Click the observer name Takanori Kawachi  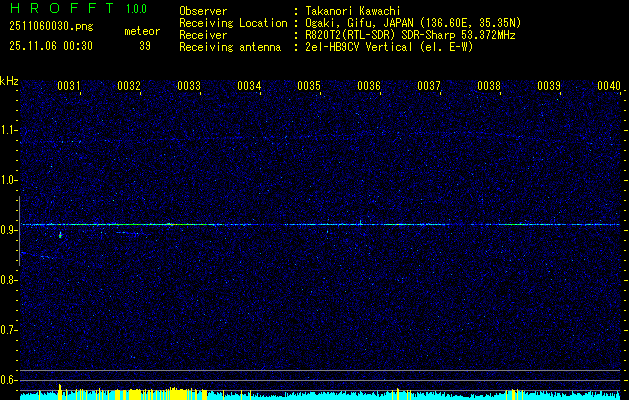pos(354,11)
